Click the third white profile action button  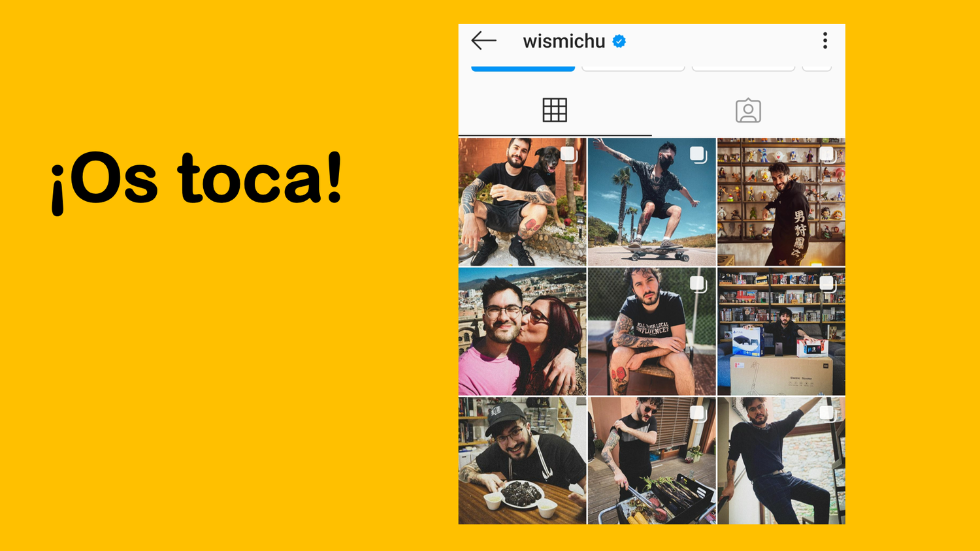(x=743, y=67)
